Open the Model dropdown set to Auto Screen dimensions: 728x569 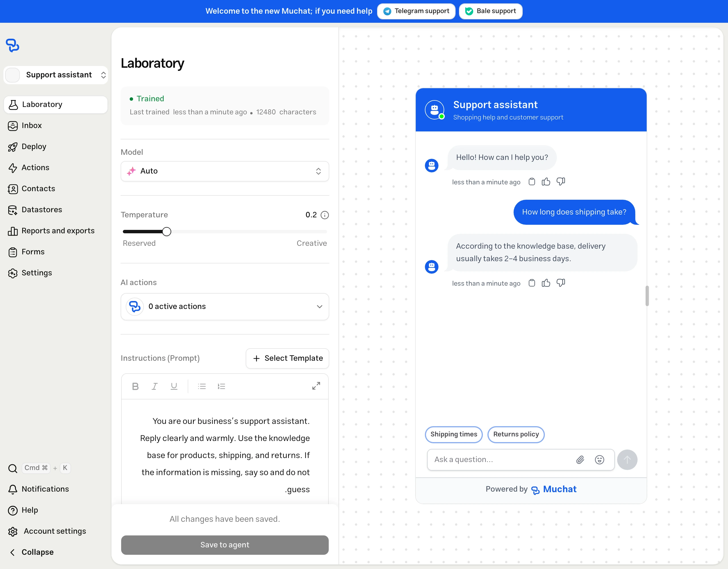pyautogui.click(x=225, y=171)
